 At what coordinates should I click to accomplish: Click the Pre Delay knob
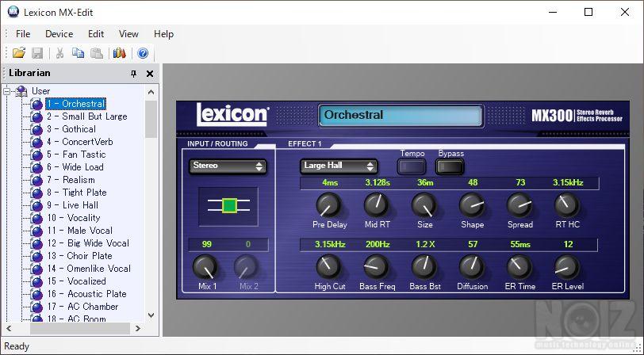point(329,206)
